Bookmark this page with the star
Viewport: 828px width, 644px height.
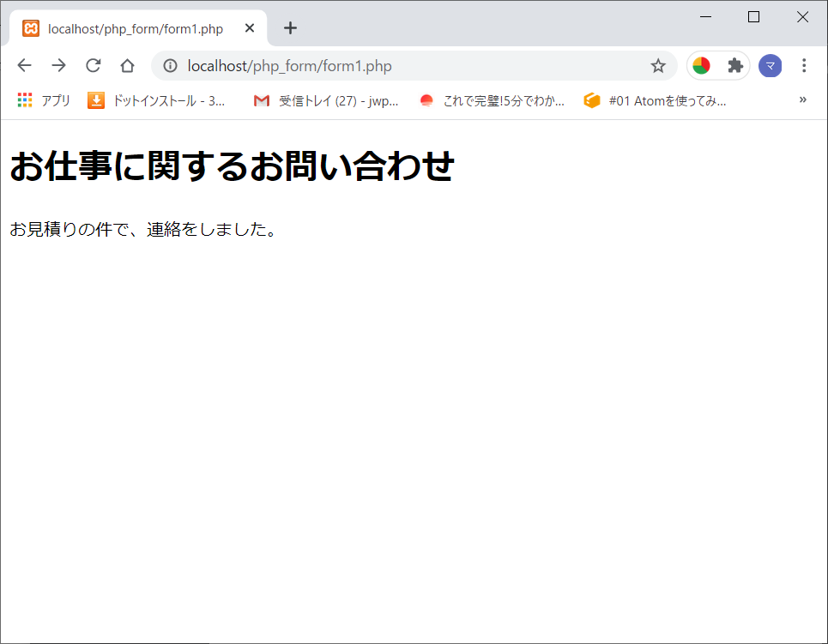(x=658, y=66)
